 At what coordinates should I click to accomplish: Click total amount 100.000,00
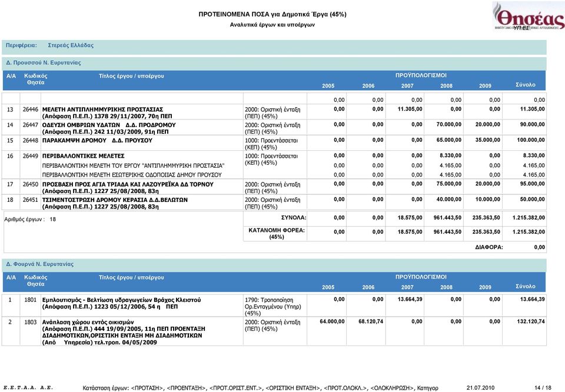point(531,140)
